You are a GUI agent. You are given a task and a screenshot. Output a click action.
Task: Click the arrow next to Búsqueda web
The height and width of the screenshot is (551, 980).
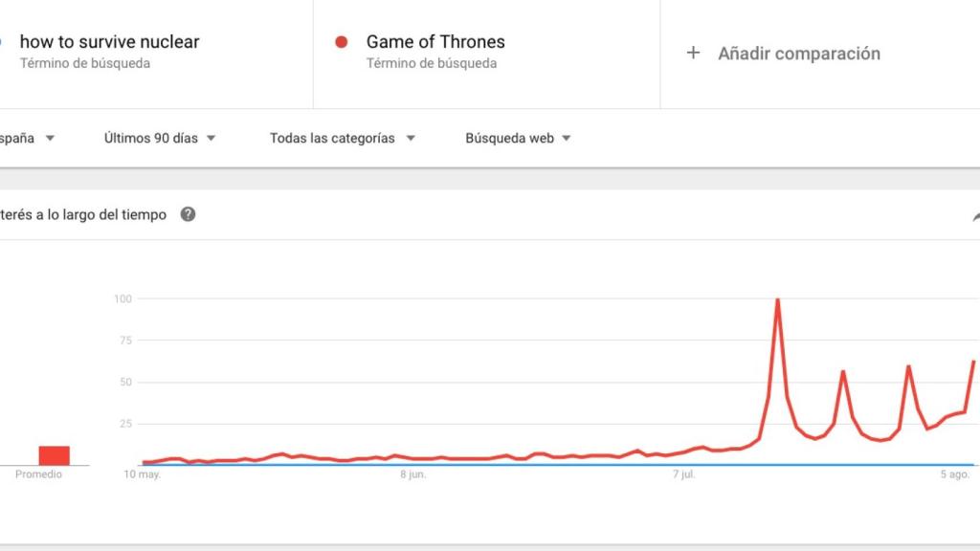tap(567, 138)
